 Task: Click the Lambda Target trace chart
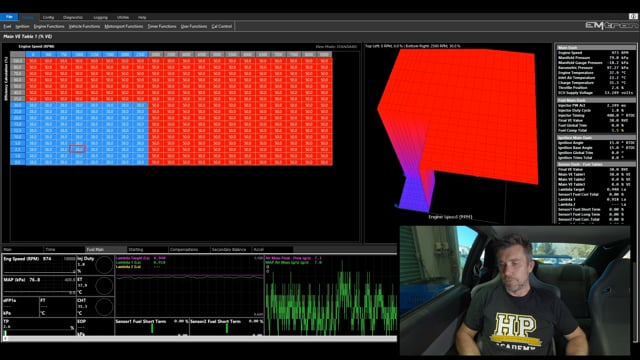pos(189,286)
